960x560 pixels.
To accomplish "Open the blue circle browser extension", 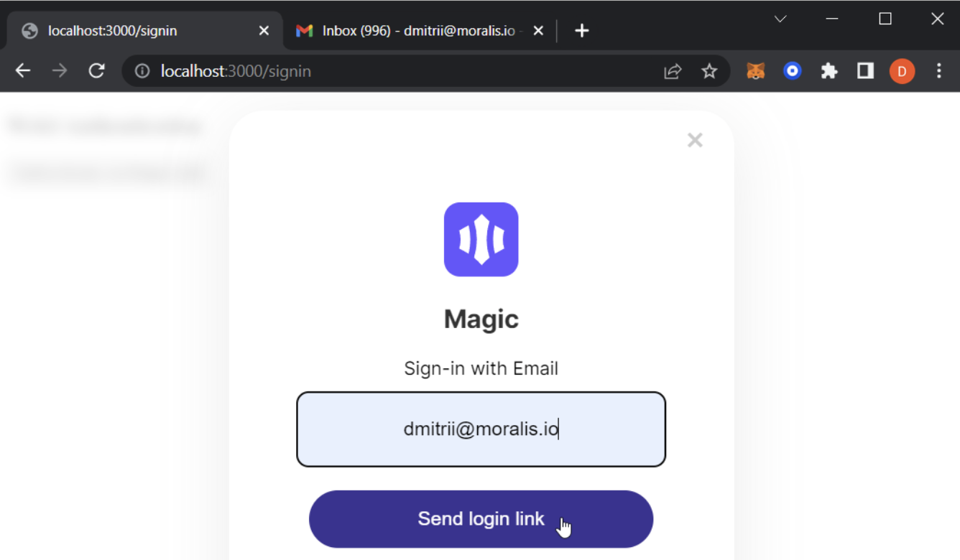I will (792, 71).
